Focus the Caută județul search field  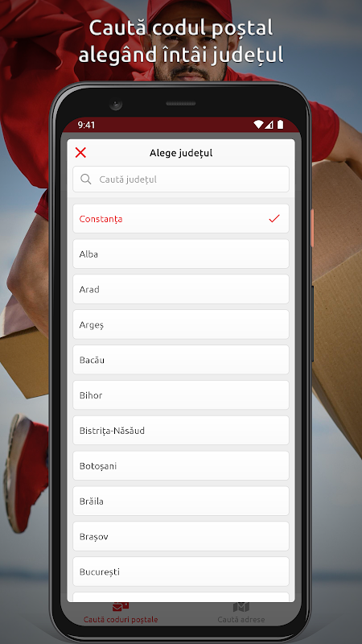coord(181,179)
